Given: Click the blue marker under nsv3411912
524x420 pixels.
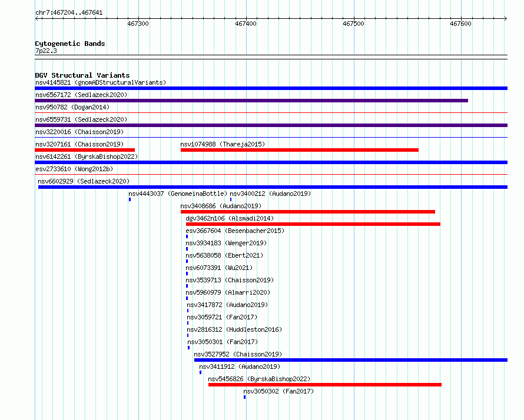Looking at the screenshot, I should click(x=201, y=372).
